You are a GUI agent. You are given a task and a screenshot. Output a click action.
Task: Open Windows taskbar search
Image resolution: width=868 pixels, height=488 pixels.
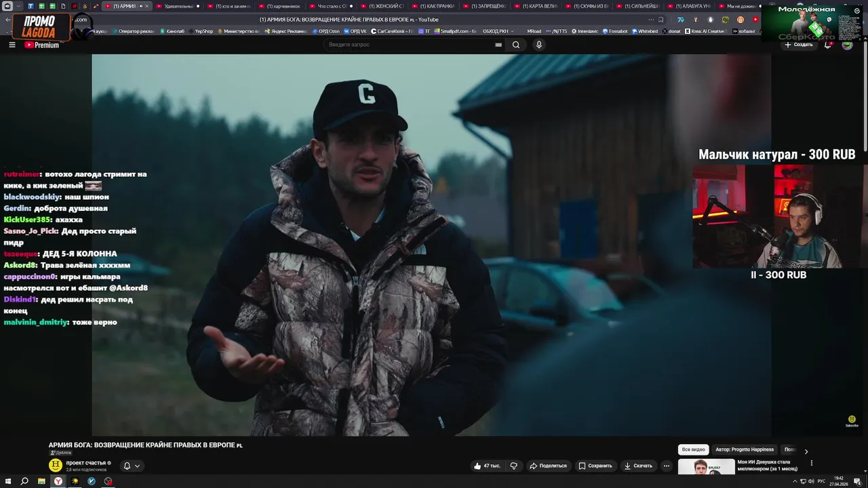pos(24,481)
